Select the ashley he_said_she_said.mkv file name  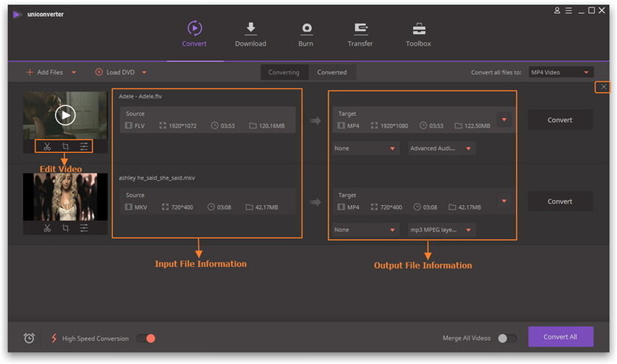[x=157, y=178]
